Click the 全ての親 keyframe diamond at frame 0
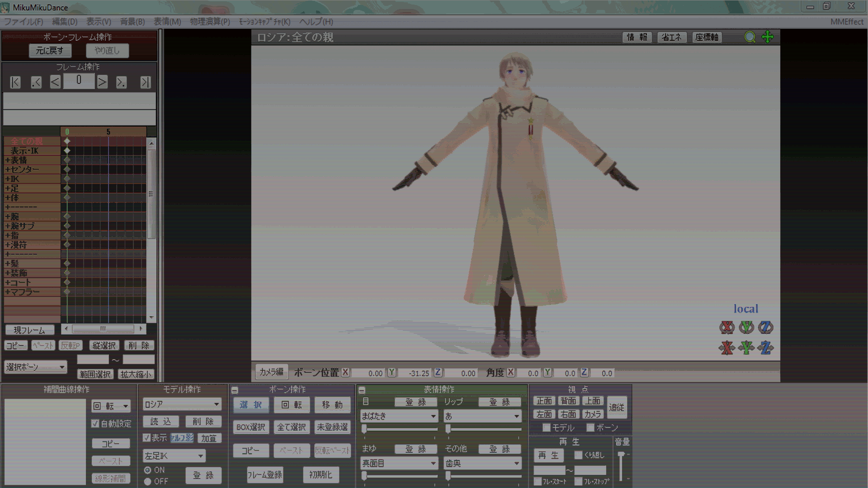This screenshot has height=488, width=868. (x=67, y=141)
